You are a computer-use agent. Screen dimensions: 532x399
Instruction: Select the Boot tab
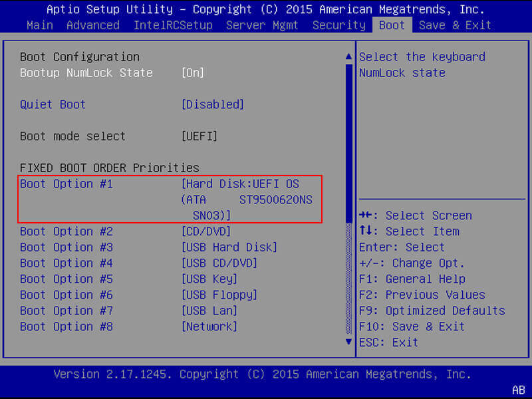pos(392,25)
